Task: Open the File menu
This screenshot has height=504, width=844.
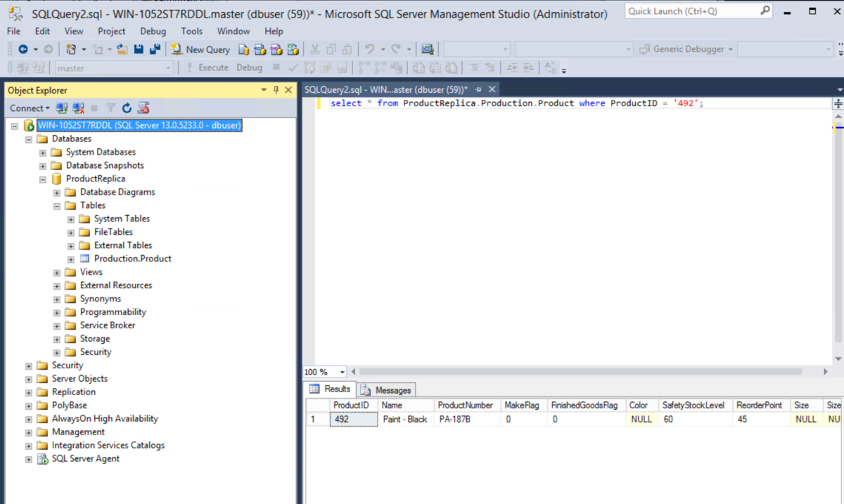Action: [14, 31]
